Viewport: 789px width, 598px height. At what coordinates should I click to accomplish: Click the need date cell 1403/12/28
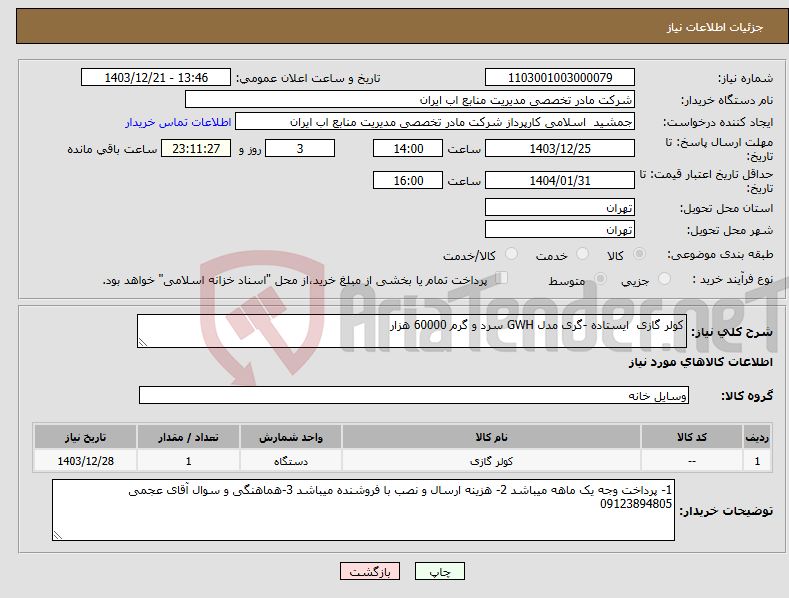86,461
